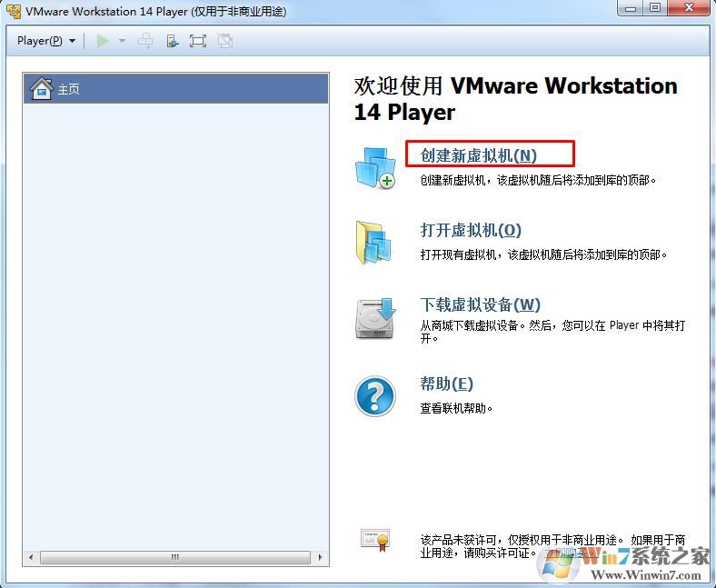Image resolution: width=716 pixels, height=588 pixels.
Task: Click the download virtual appliance disk icon
Action: (x=374, y=317)
